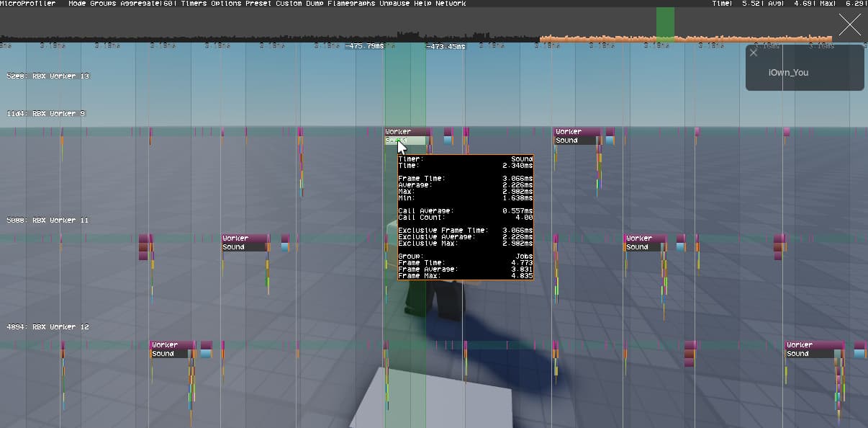Viewport: 868px width, 428px height.
Task: Click the earlier Sound bar on RBX Worker 12
Action: pyautogui.click(x=171, y=354)
